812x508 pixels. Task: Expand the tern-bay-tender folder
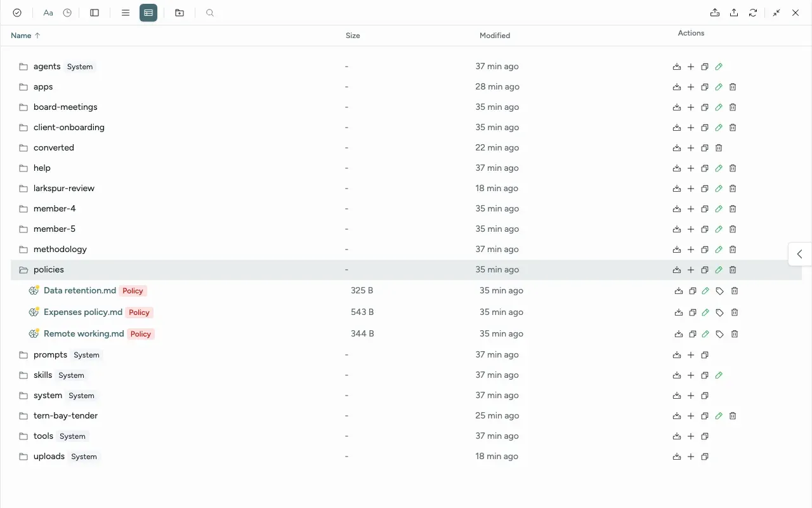[23, 416]
